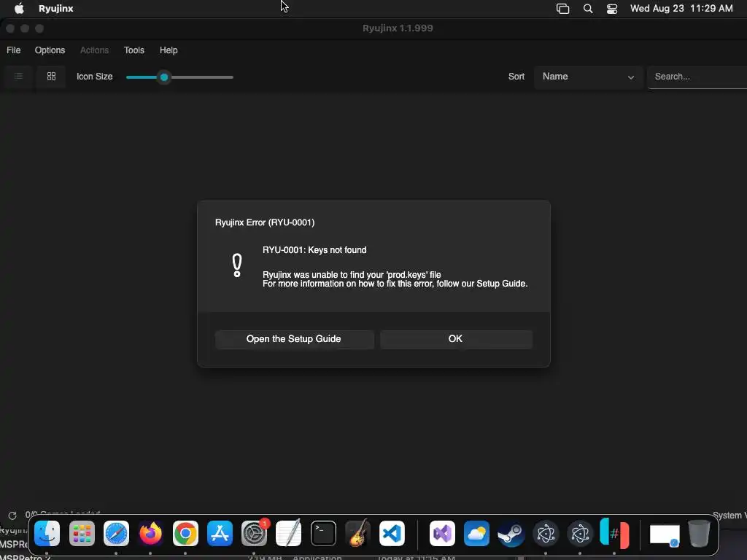Click the refresh games icon in status bar
Image resolution: width=747 pixels, height=560 pixels.
click(12, 516)
